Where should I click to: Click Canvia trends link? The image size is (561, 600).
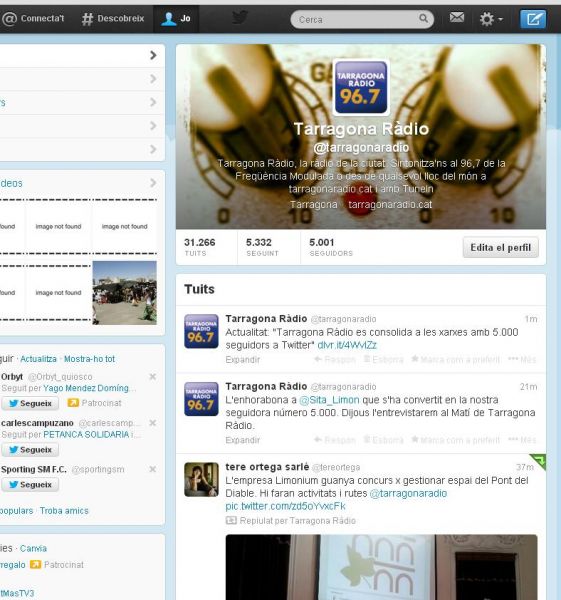[x=33, y=548]
